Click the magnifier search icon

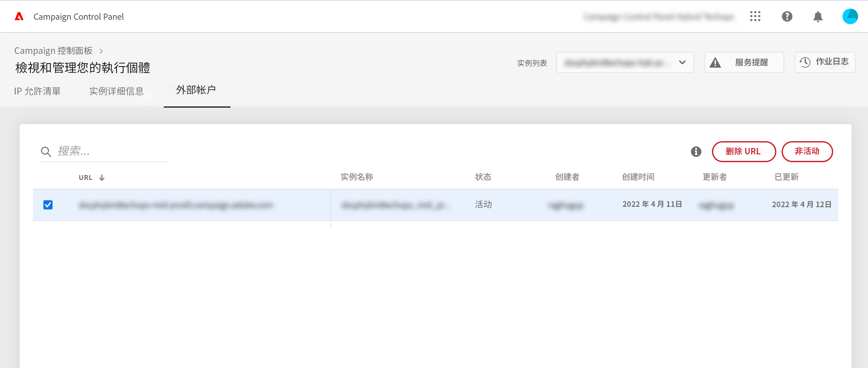[x=46, y=152]
